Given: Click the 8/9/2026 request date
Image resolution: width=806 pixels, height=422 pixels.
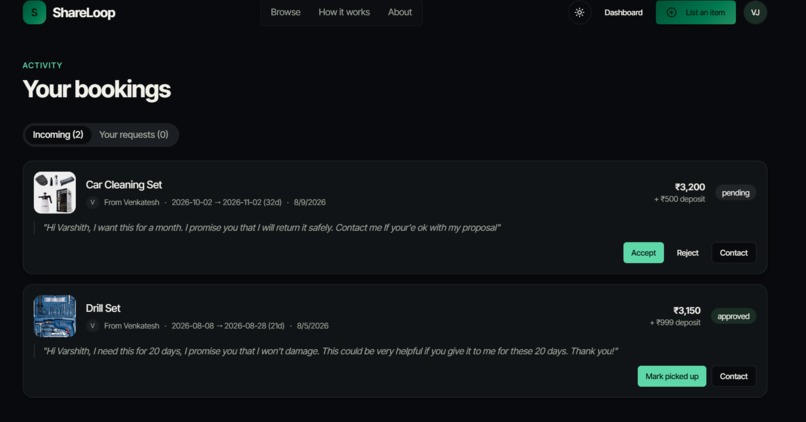Looking at the screenshot, I should [309, 203].
